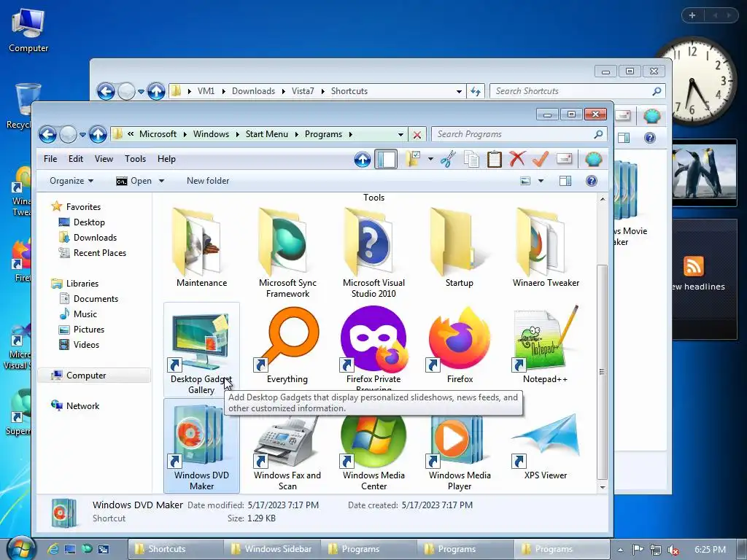The height and width of the screenshot is (560, 747).
Task: Select the Winaero Tweaker folder
Action: tap(546, 248)
